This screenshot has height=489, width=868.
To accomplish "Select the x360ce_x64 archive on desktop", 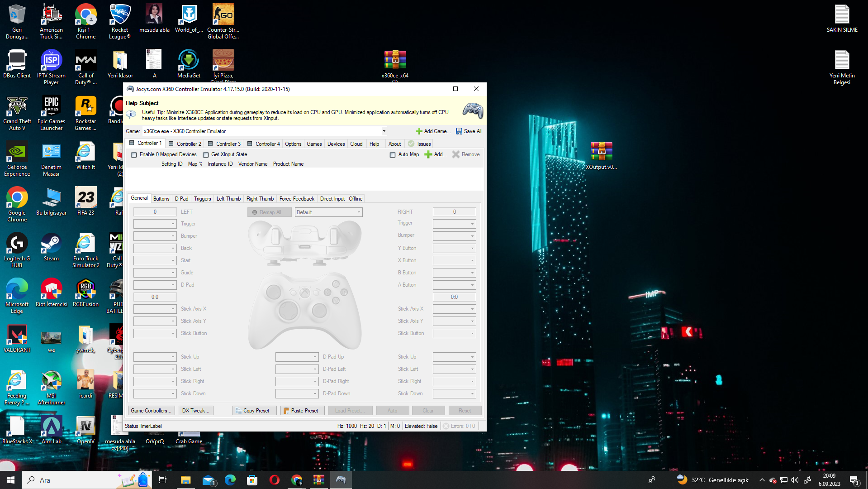I will pos(395,66).
